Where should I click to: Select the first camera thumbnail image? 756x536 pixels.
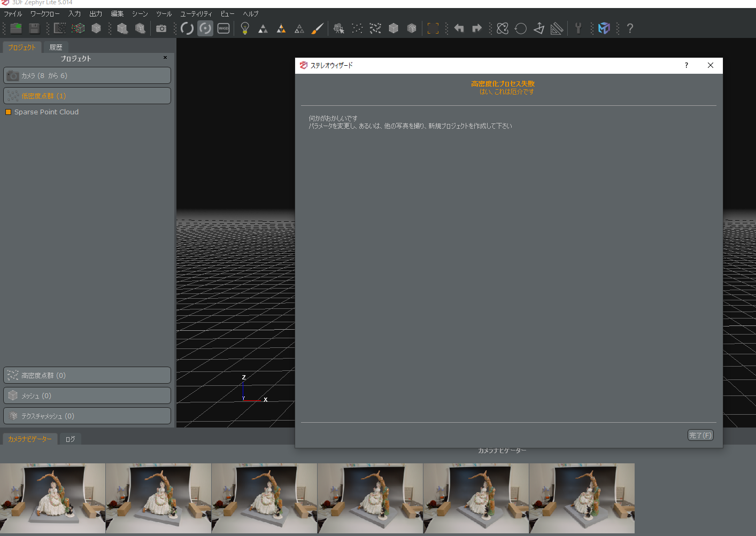[52, 498]
